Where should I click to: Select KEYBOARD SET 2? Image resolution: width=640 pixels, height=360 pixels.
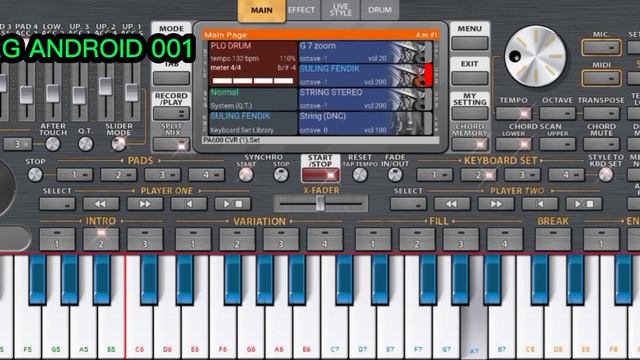[478, 175]
